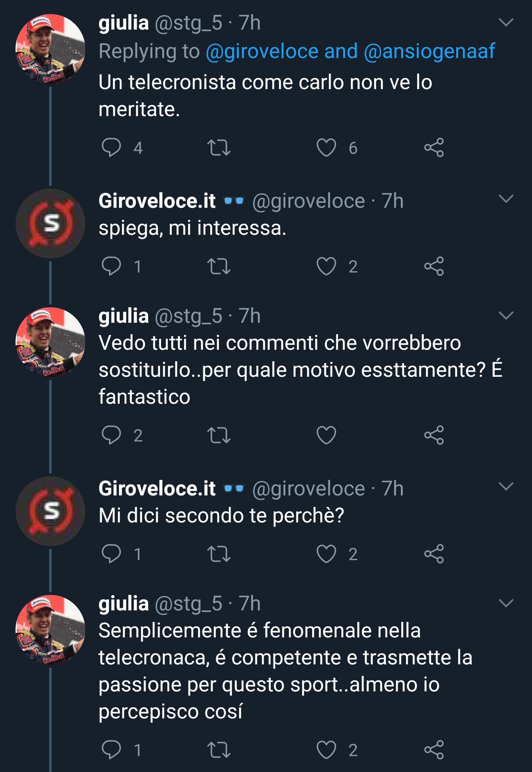This screenshot has height=772, width=532.
Task: Retweet the 'Vedo tutti nei commenti' tweet
Action: point(219,435)
